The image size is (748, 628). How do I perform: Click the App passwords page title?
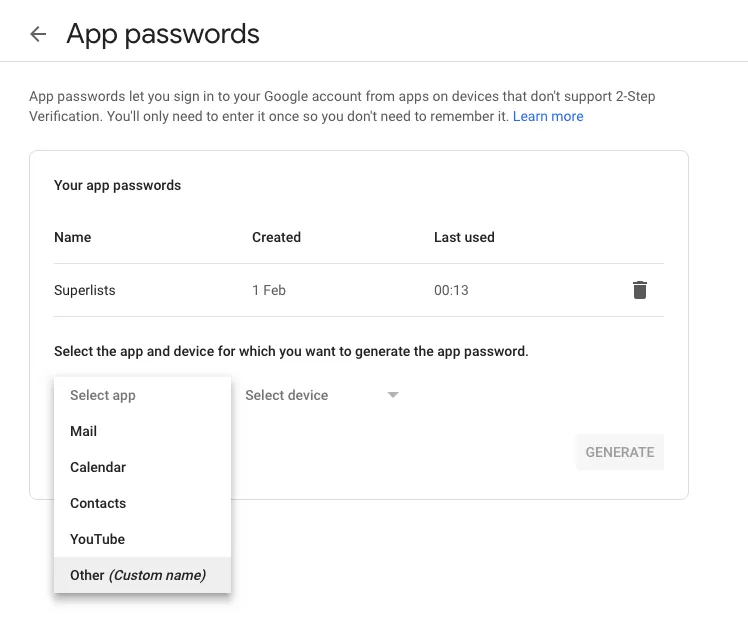coord(163,34)
